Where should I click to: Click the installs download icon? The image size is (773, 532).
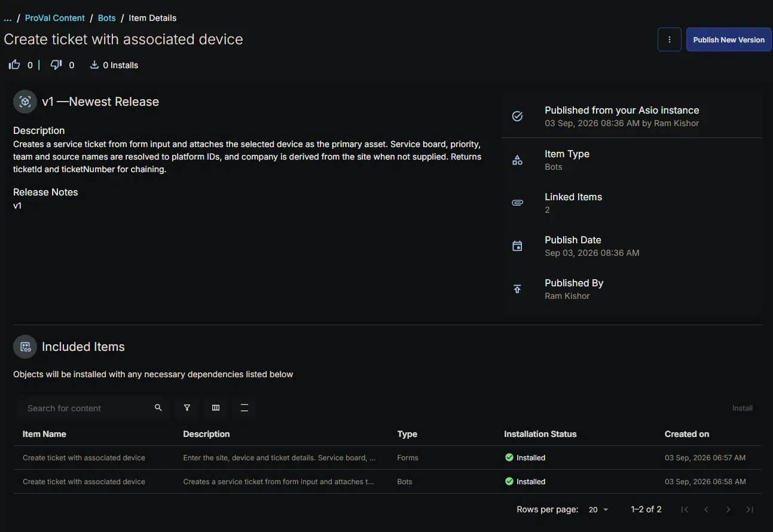[94, 65]
